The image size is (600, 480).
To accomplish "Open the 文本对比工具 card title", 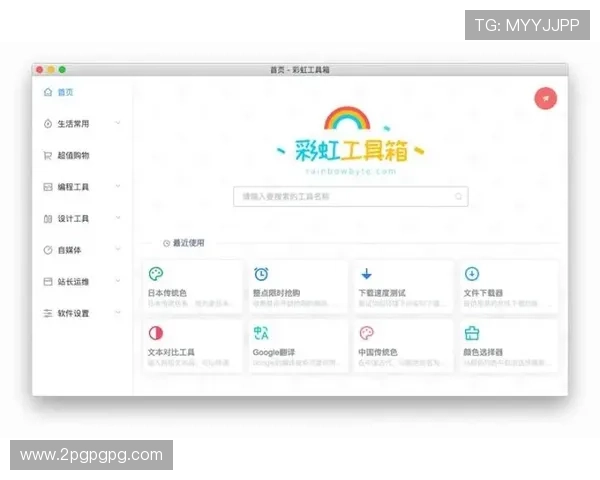I will point(171,352).
